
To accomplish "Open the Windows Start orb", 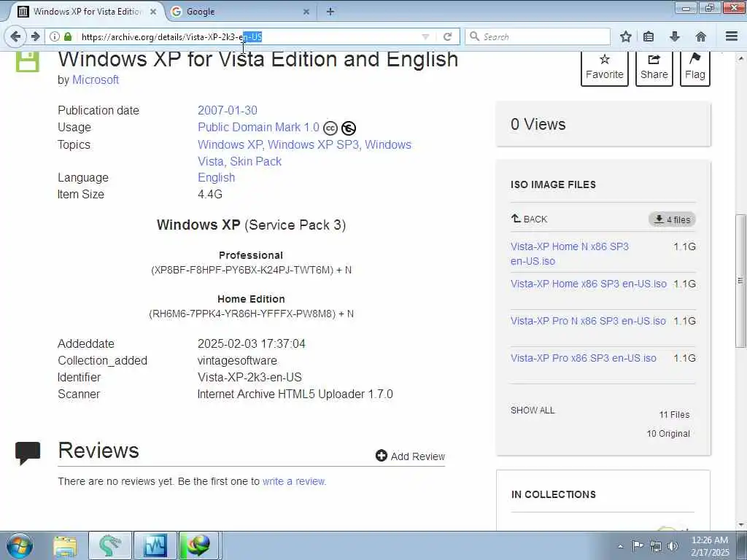I will 20,545.
